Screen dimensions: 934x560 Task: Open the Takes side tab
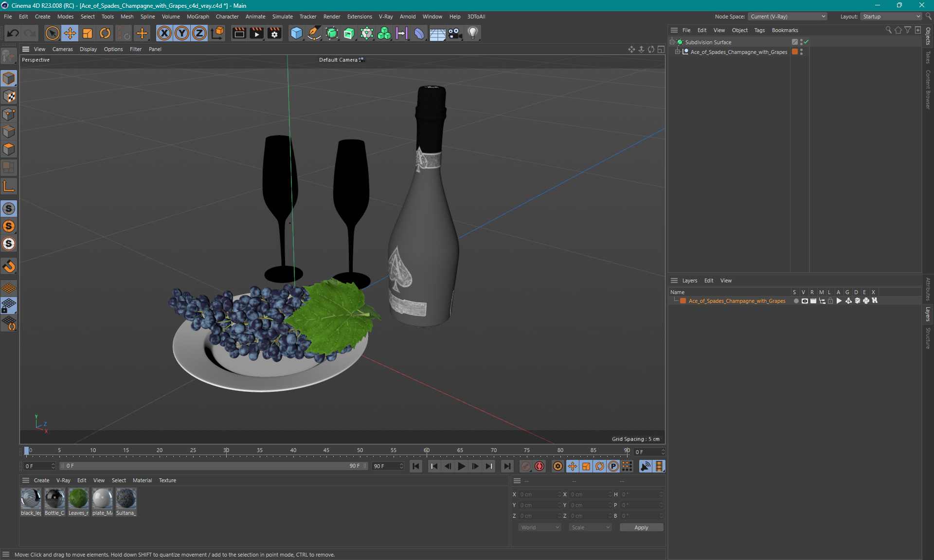[x=928, y=57]
